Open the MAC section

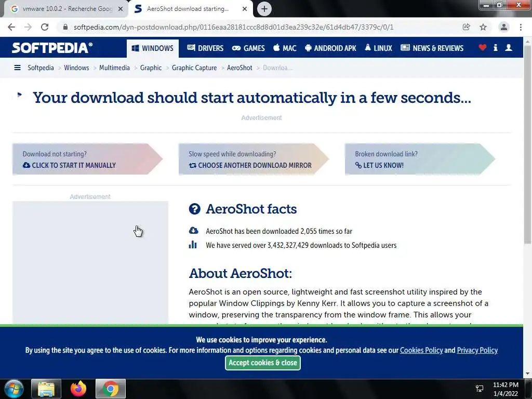(285, 48)
